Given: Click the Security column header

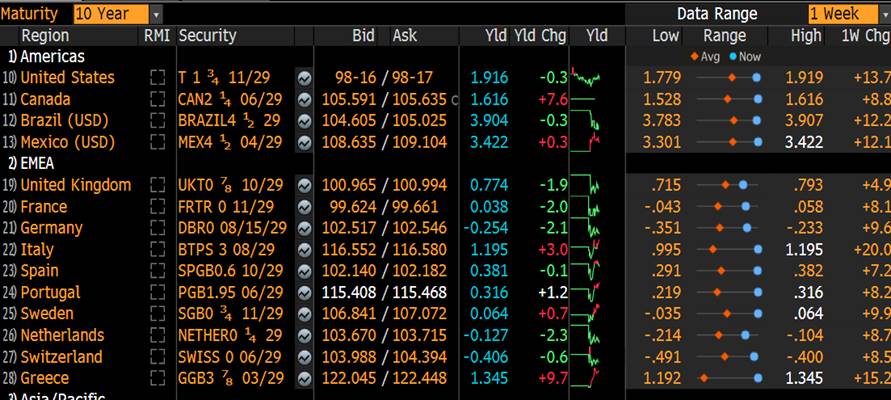Looking at the screenshot, I should pyautogui.click(x=207, y=36).
